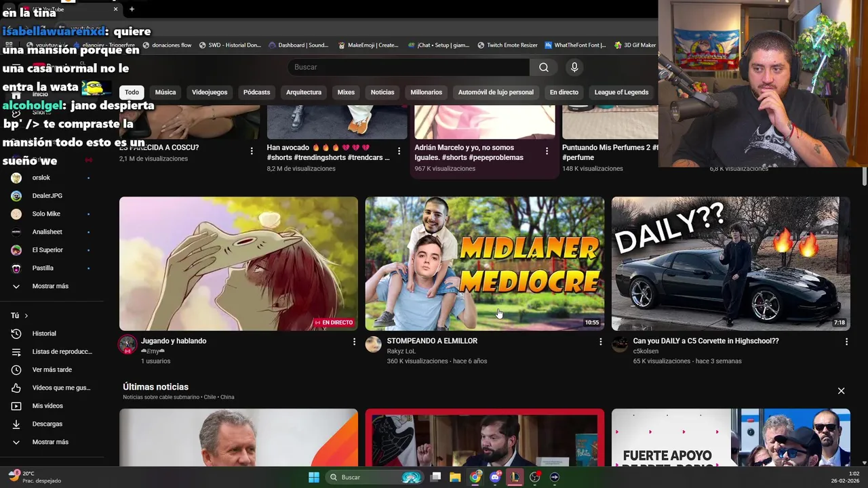This screenshot has height=488, width=868.
Task: Play the MIDLANER MEDIOCRE video thumbnail
Action: click(x=484, y=264)
